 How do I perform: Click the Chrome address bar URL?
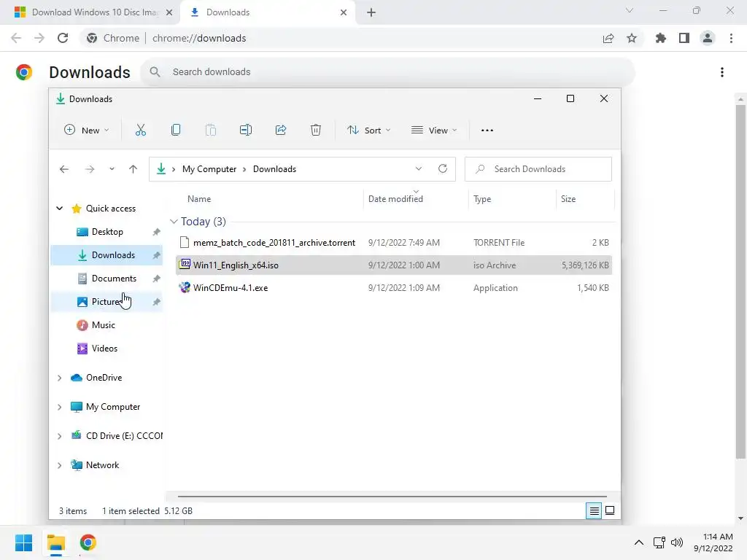(x=199, y=38)
